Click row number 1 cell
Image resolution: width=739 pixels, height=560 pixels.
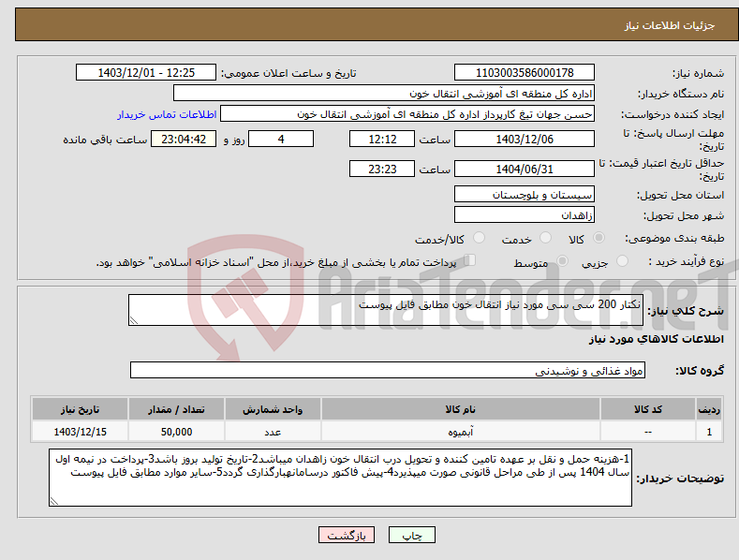709,432
